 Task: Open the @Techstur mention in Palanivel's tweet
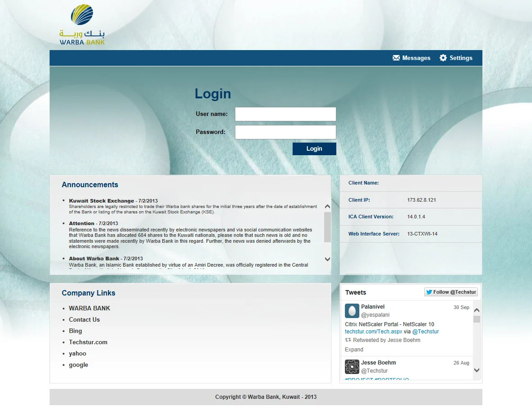pos(426,332)
